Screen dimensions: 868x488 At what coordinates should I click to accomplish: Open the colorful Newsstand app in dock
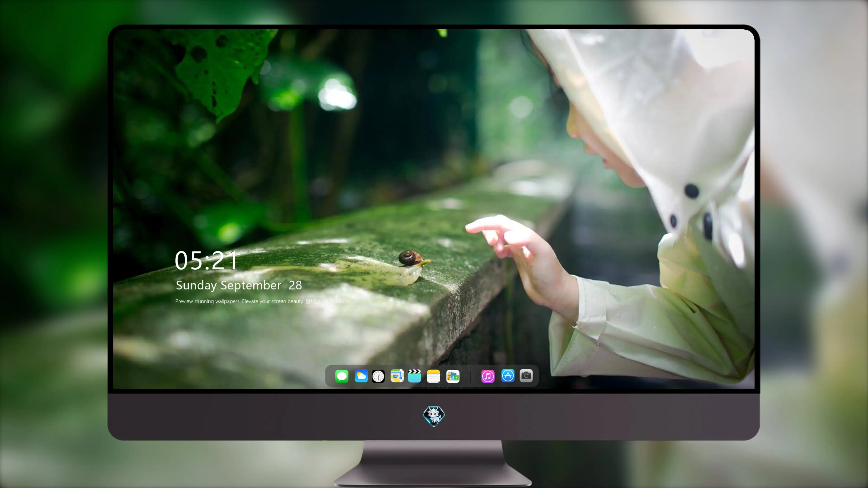coord(453,376)
